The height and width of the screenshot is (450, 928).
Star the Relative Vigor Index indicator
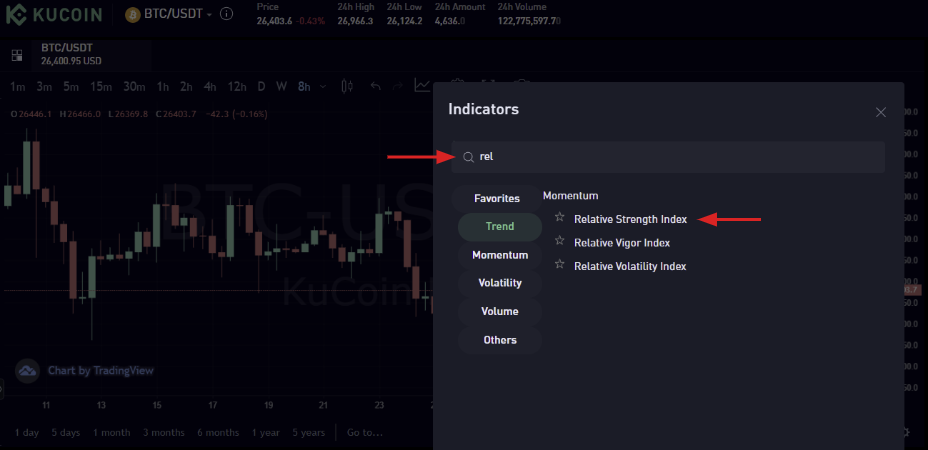click(560, 242)
